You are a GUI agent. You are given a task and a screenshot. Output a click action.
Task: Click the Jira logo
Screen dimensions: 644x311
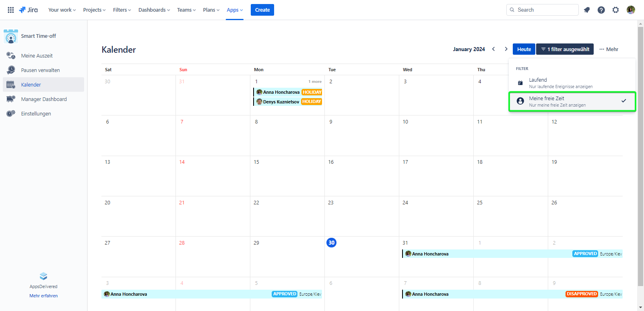pyautogui.click(x=28, y=10)
